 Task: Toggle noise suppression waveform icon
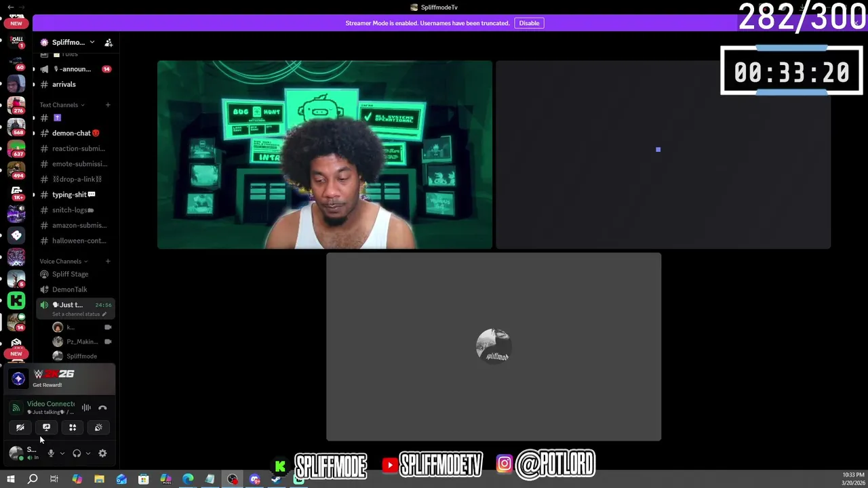[x=86, y=407]
